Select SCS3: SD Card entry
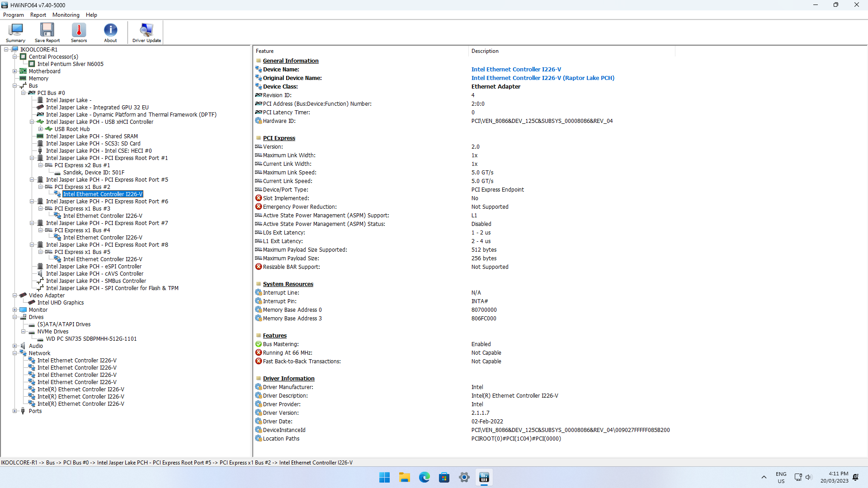Screen dimensions: 868x488 [93, 144]
